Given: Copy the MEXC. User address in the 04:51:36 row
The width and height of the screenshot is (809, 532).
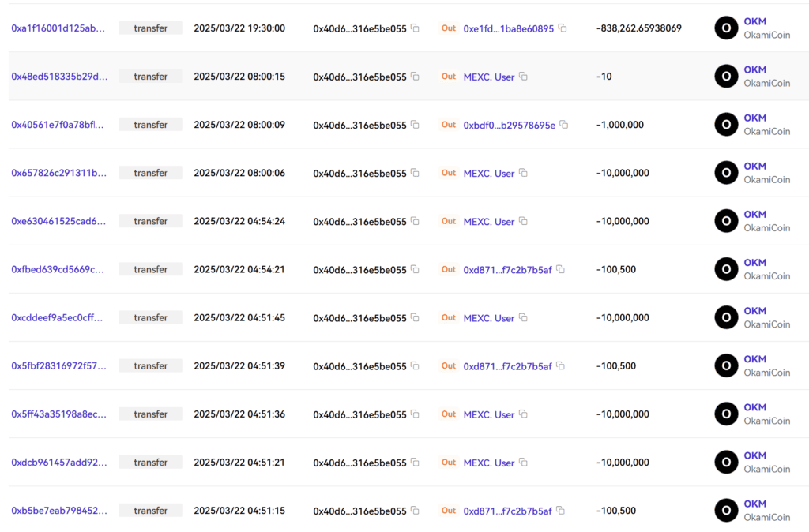Looking at the screenshot, I should point(523,414).
